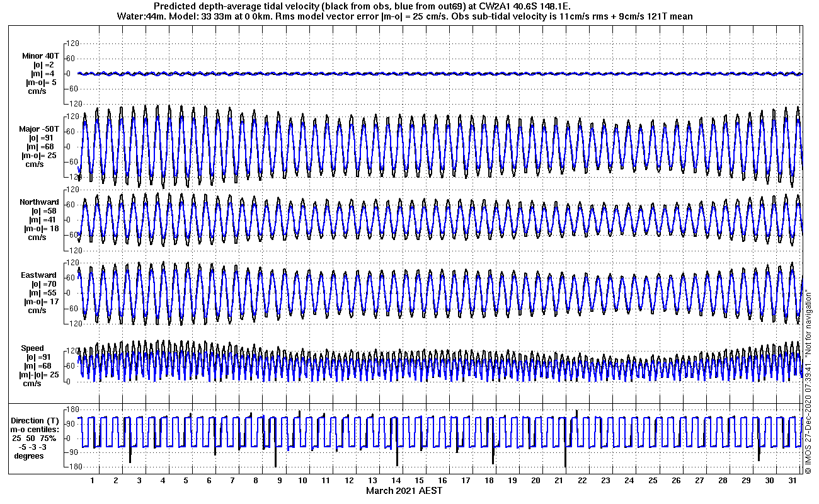This screenshot has width=819, height=504.
Task: Click date tick '17' on the x-axis
Action: click(466, 481)
